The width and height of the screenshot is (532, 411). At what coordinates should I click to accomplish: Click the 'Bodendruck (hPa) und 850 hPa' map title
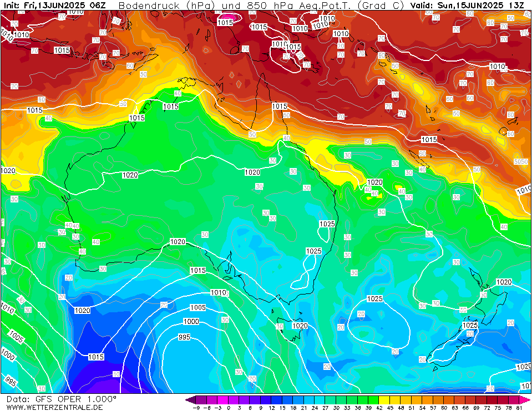point(207,6)
